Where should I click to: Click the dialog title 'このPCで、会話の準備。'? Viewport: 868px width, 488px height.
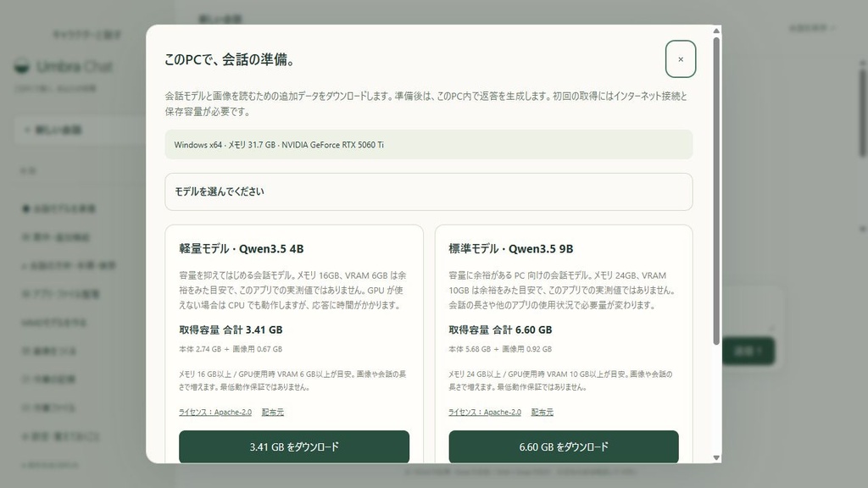click(229, 59)
